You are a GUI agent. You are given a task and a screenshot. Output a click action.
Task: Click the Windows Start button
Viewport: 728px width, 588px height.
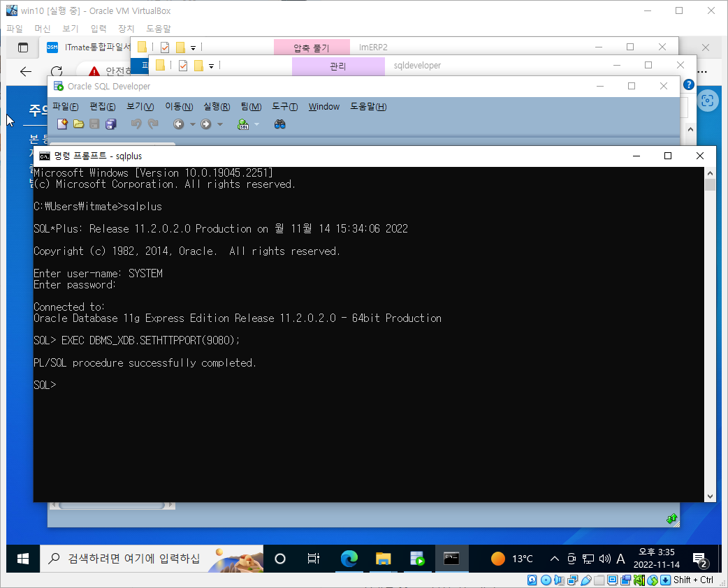pyautogui.click(x=23, y=559)
